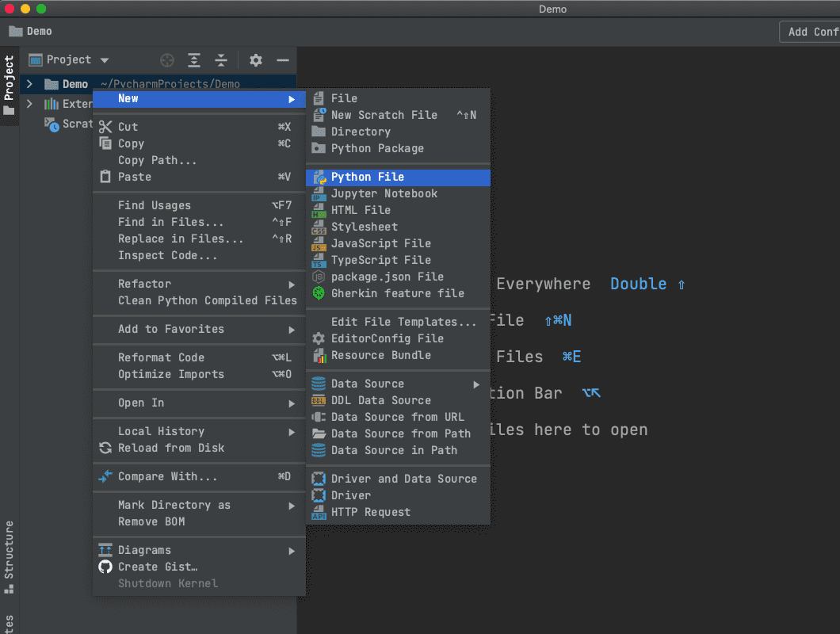The height and width of the screenshot is (634, 840).
Task: Expand the Data Source submenu arrow
Action: [476, 384]
